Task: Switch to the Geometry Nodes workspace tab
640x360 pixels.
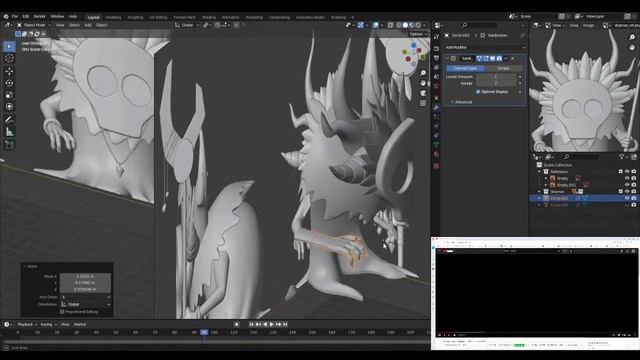Action: (310, 18)
